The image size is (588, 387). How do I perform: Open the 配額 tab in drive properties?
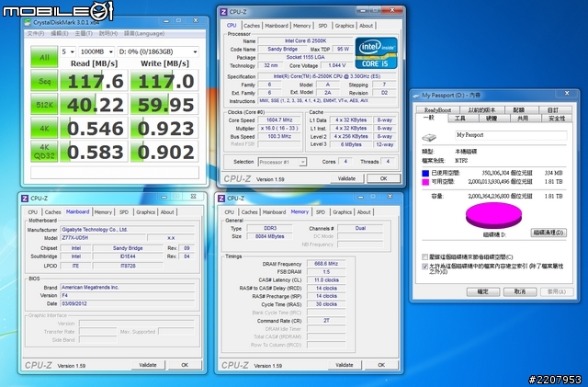coord(518,110)
